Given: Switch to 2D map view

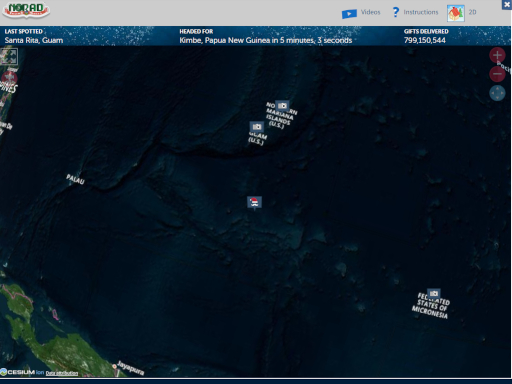Looking at the screenshot, I should [x=472, y=12].
